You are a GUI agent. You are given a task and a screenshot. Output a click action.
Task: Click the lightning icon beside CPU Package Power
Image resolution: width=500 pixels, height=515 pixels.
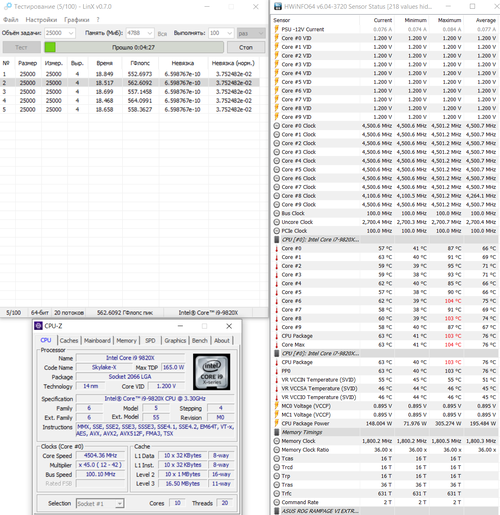coord(276,423)
